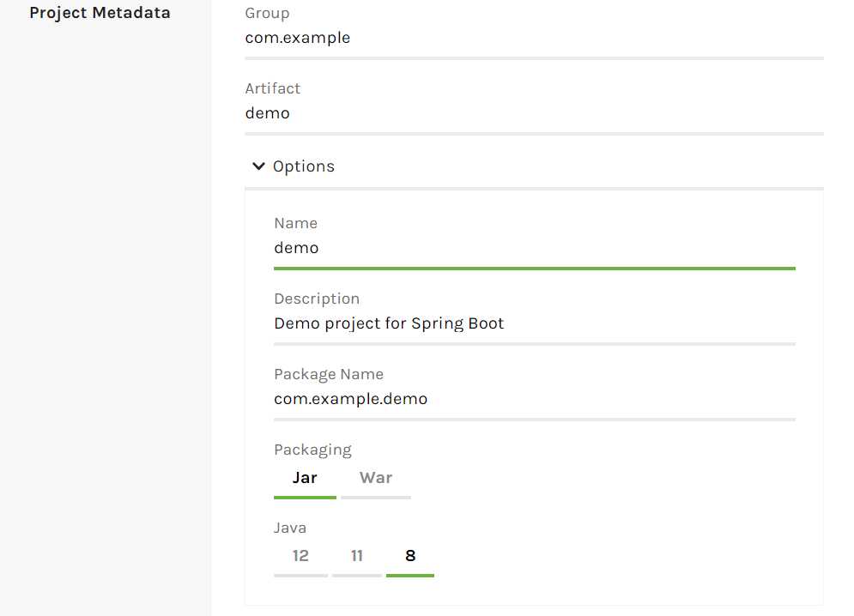Click the Project Metadata heading
The width and height of the screenshot is (854, 616).
(x=100, y=13)
